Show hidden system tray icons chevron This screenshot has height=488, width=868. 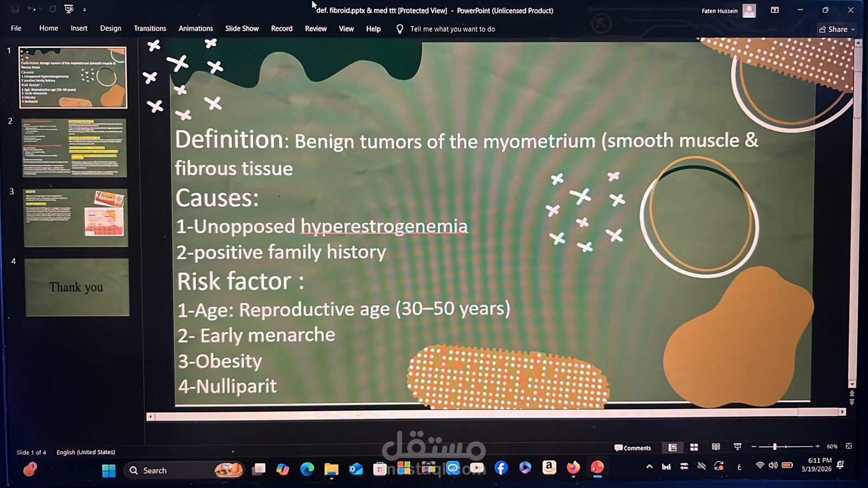[649, 466]
